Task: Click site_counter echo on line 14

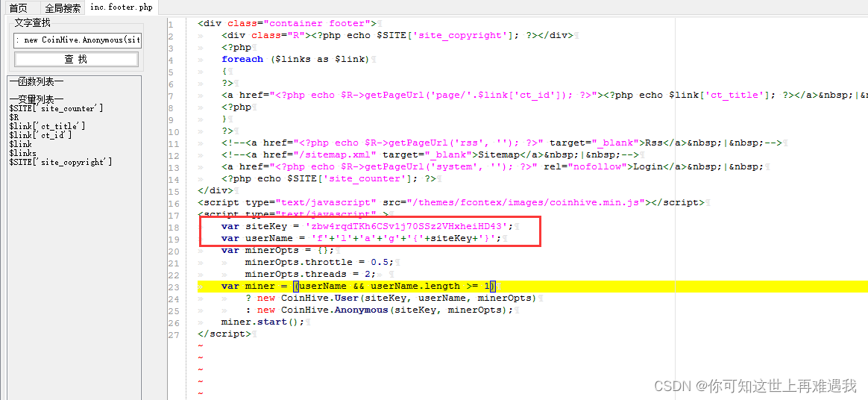Action: click(x=330, y=178)
